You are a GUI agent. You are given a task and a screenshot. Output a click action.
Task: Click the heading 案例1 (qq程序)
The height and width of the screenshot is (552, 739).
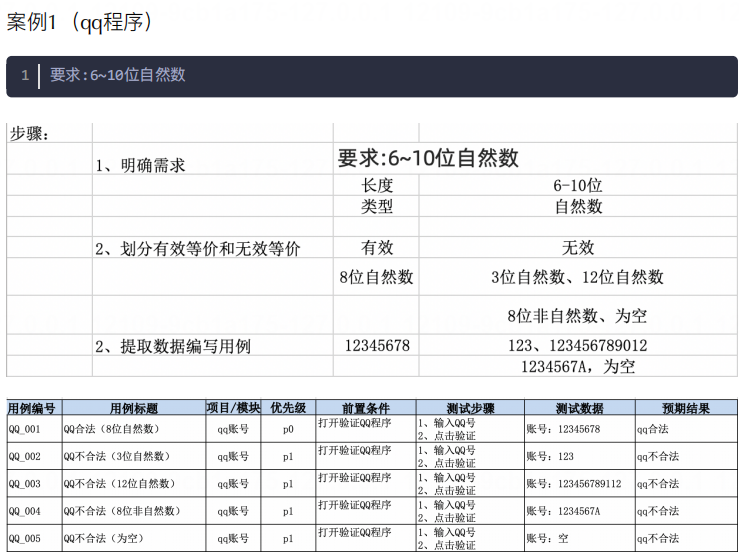click(x=79, y=22)
